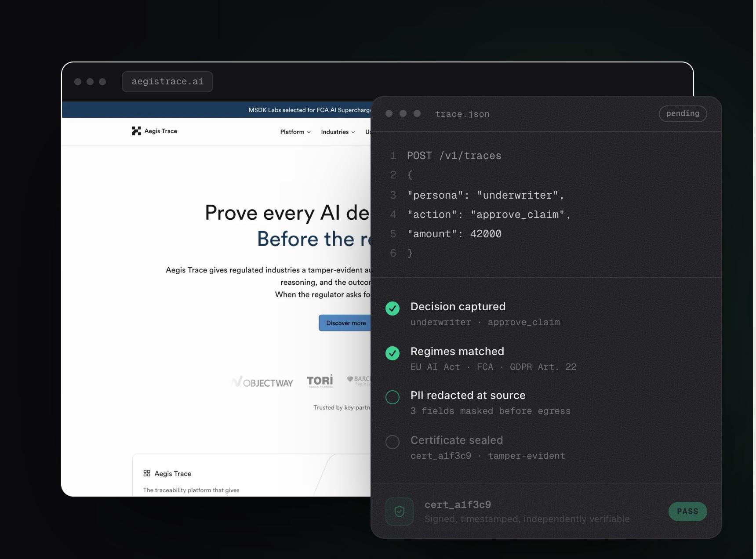Screen dimensions: 756x559
Task: Click the grid icon beside Aegis Trace card title
Action: point(147,473)
